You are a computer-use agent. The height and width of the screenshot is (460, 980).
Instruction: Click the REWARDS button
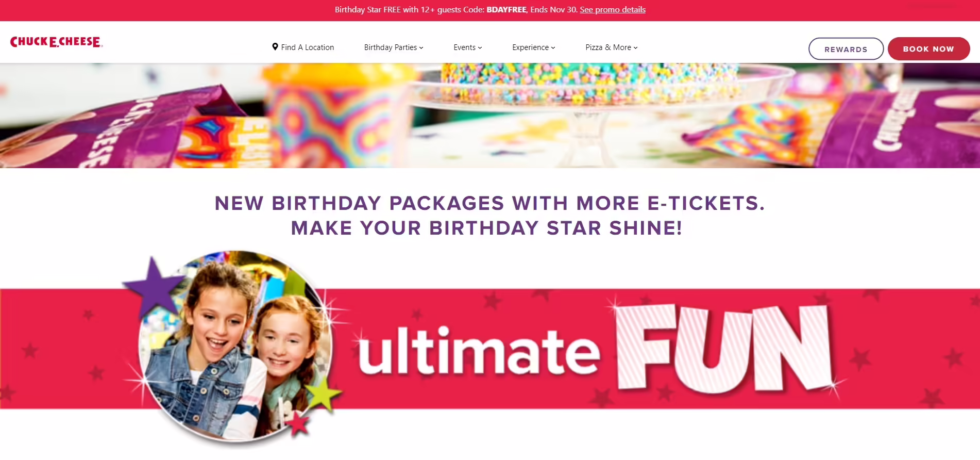(x=846, y=49)
